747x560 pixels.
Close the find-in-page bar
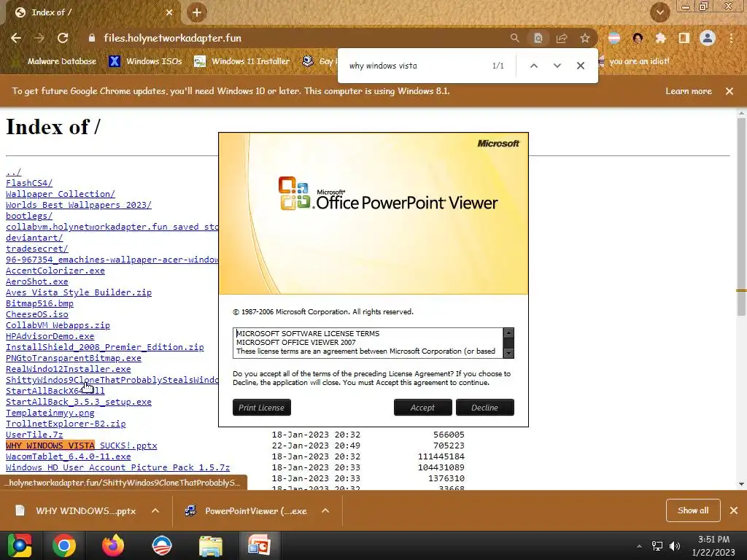coord(580,66)
